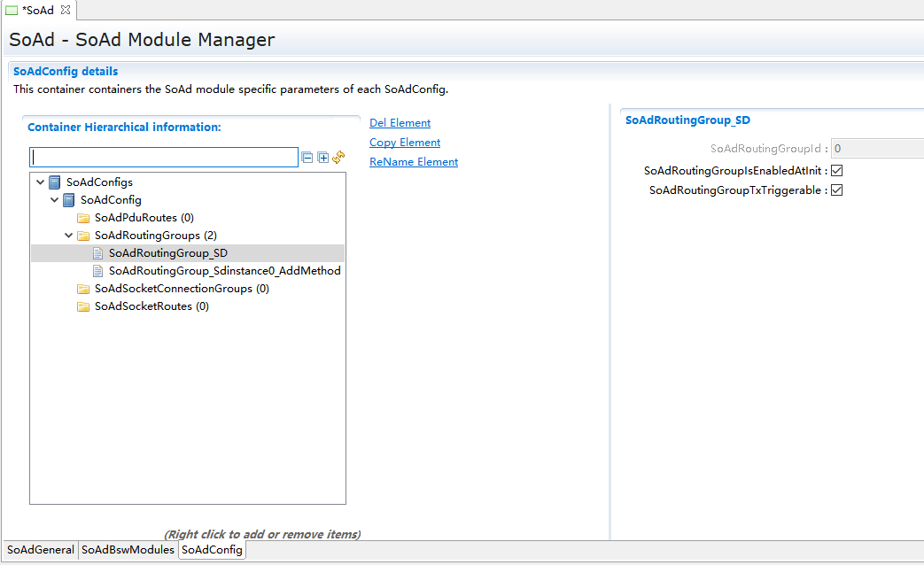This screenshot has height=565, width=924.
Task: Click the SoAdRoutingGroup_SD document icon
Action: pyautogui.click(x=97, y=253)
